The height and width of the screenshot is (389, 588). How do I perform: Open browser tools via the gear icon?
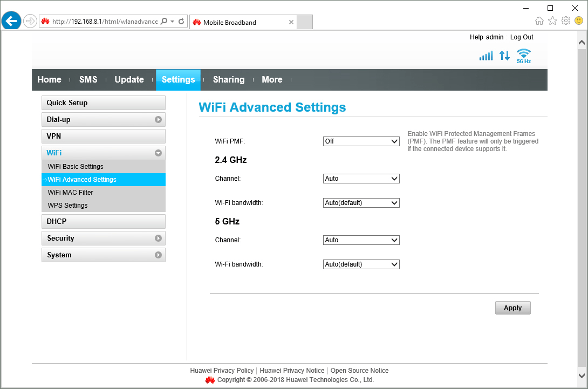[x=565, y=19]
